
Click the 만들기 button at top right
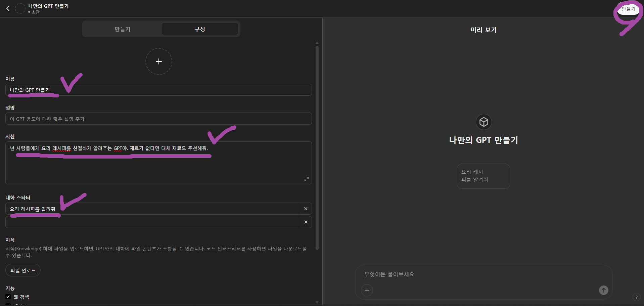click(628, 9)
